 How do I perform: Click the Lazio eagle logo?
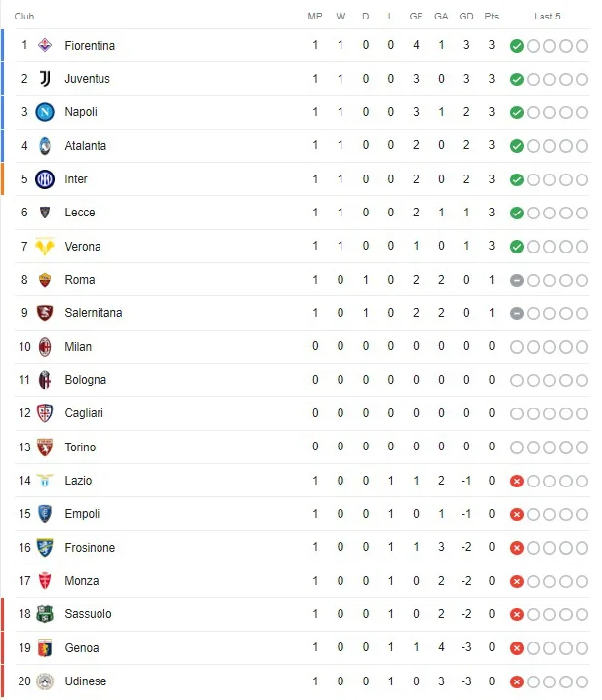pyautogui.click(x=45, y=481)
